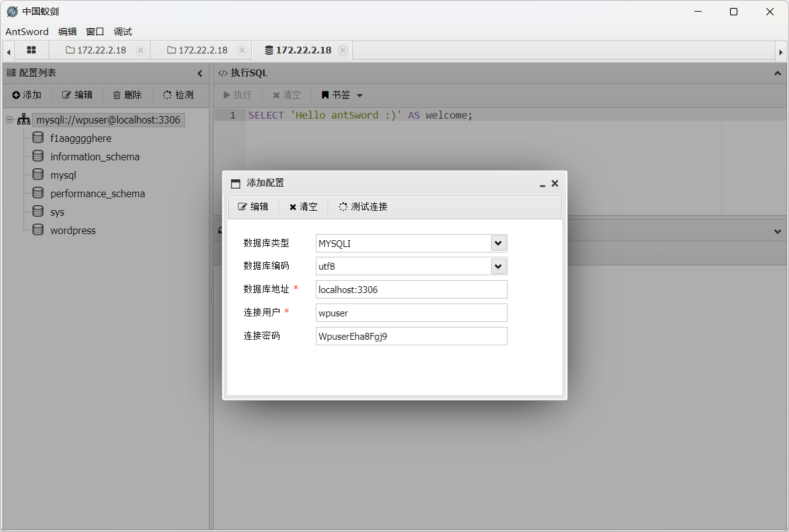Image resolution: width=789 pixels, height=532 pixels.
Task: Click 检测 in the configuration toolbar
Action: (178, 95)
